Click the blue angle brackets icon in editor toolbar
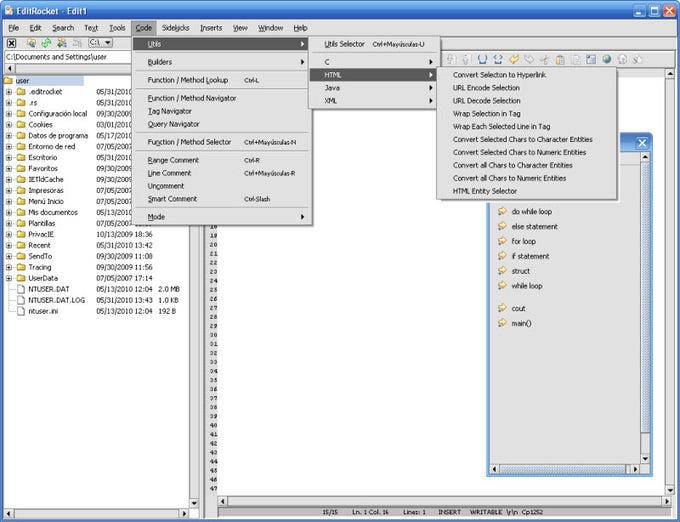This screenshot has width=680, height=522. pyautogui.click(x=497, y=59)
